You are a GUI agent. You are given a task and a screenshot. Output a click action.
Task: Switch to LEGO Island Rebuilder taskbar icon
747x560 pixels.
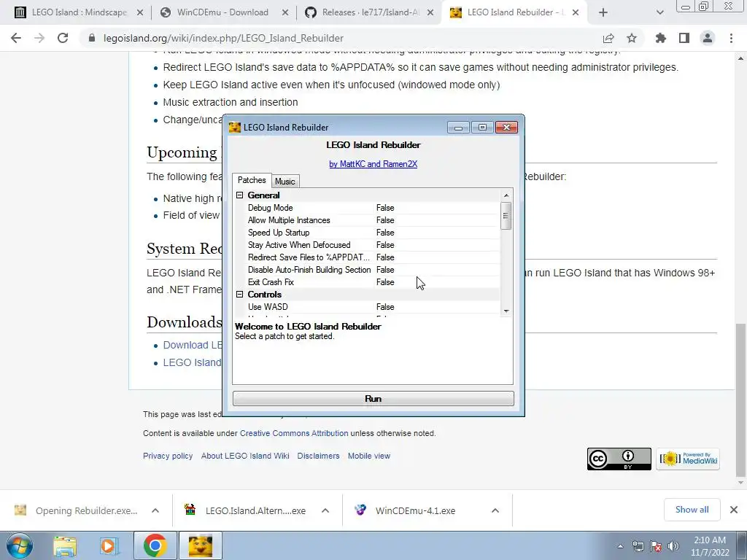pyautogui.click(x=200, y=545)
